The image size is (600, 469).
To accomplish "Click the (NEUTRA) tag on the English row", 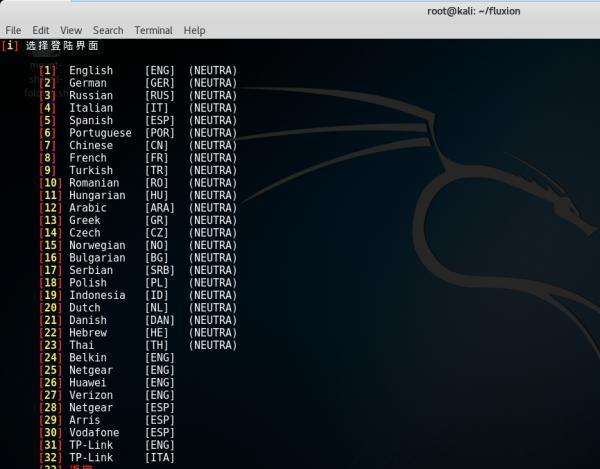I will [x=213, y=70].
